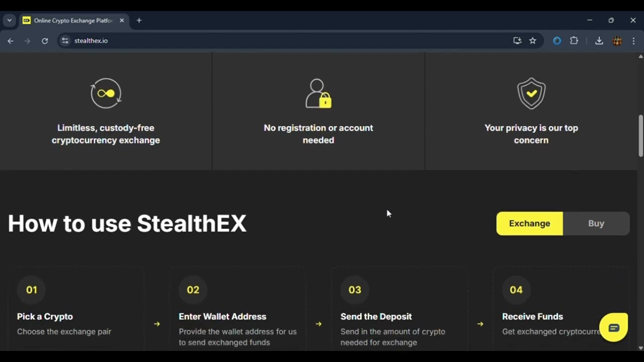This screenshot has width=644, height=362.
Task: Open the yellow live chat button
Action: (614, 328)
